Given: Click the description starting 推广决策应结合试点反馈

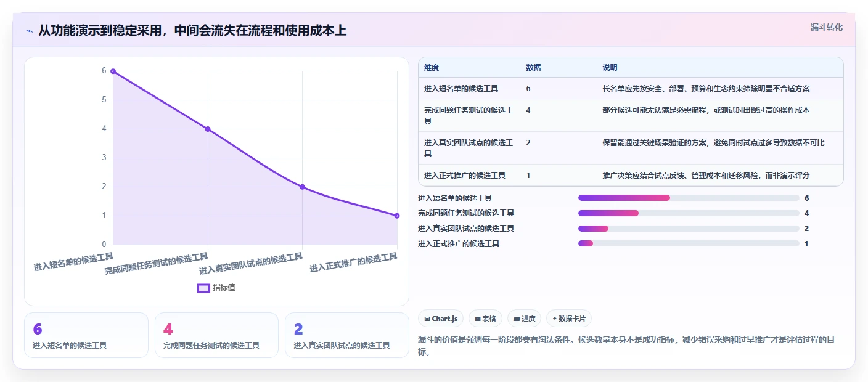Looking at the screenshot, I should [x=706, y=176].
